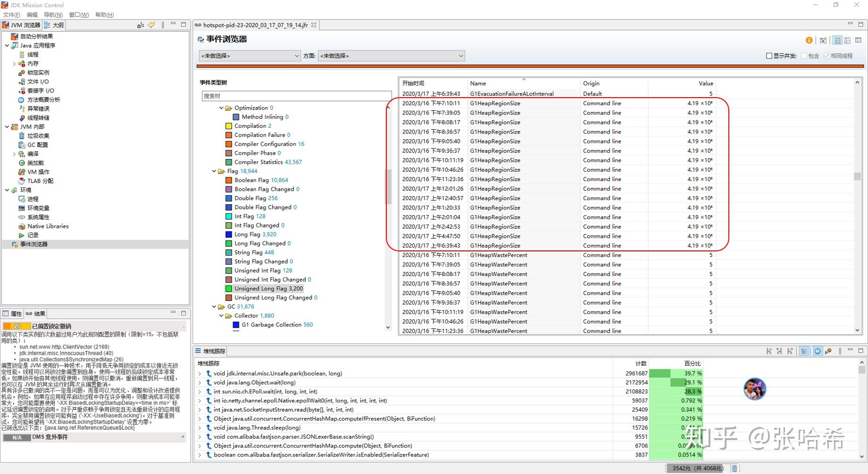Collapse the JVM 内部 tree node
This screenshot has width=868, height=474.
coord(7,127)
